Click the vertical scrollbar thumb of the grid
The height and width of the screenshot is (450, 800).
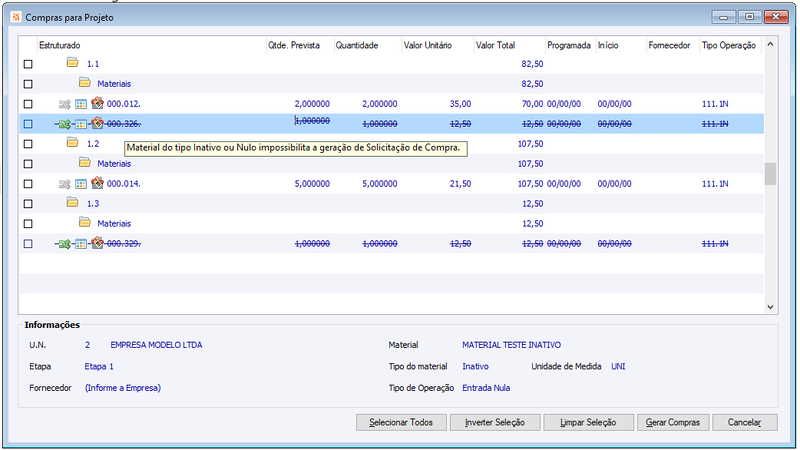click(x=770, y=174)
